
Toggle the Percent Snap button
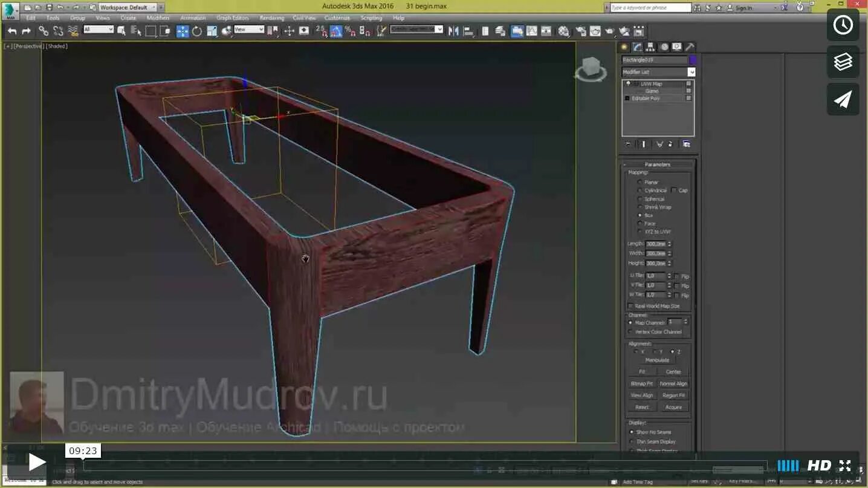click(350, 31)
